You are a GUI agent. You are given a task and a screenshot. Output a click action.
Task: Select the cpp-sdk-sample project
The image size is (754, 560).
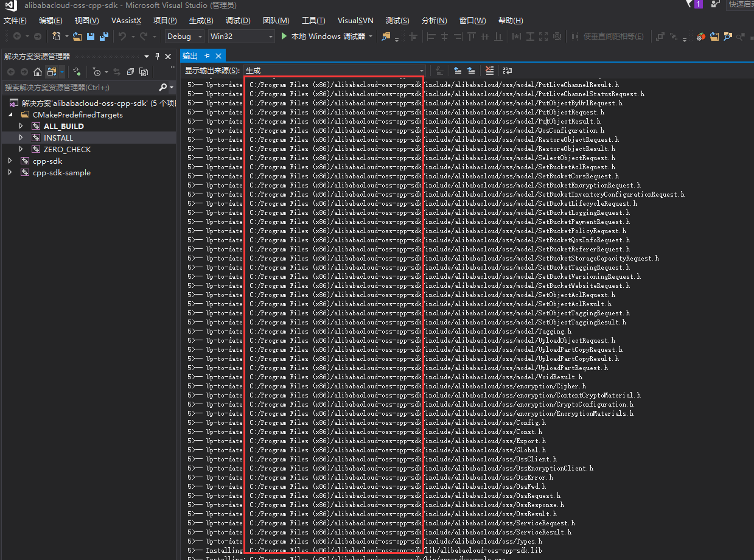(61, 172)
